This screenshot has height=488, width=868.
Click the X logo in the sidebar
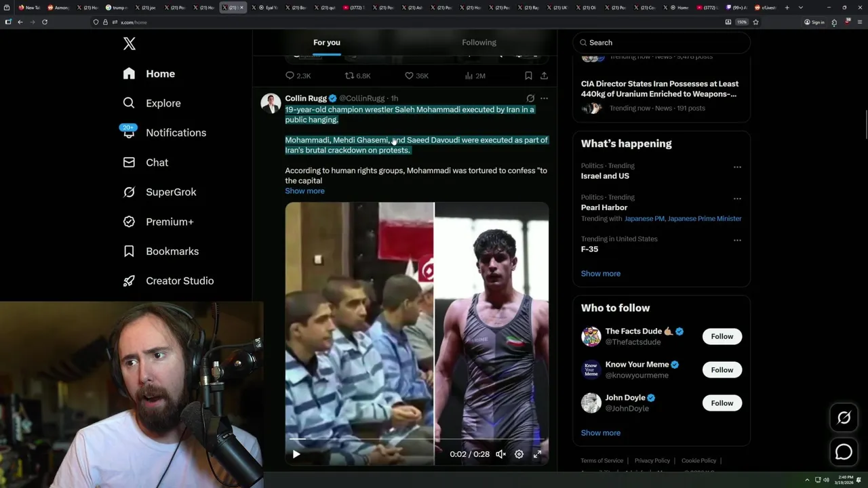coord(130,44)
